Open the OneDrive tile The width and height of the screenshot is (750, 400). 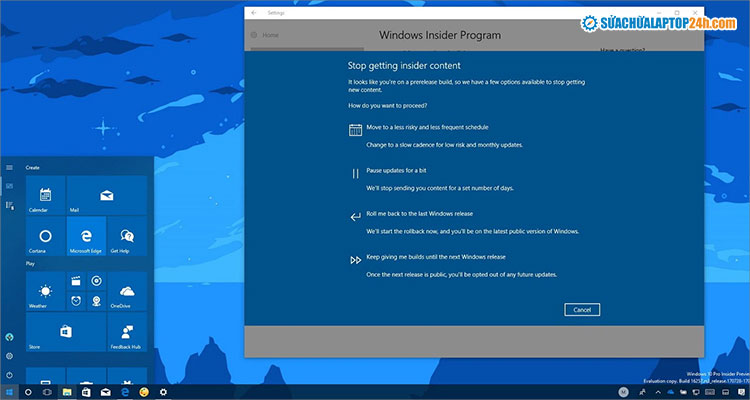tap(127, 291)
